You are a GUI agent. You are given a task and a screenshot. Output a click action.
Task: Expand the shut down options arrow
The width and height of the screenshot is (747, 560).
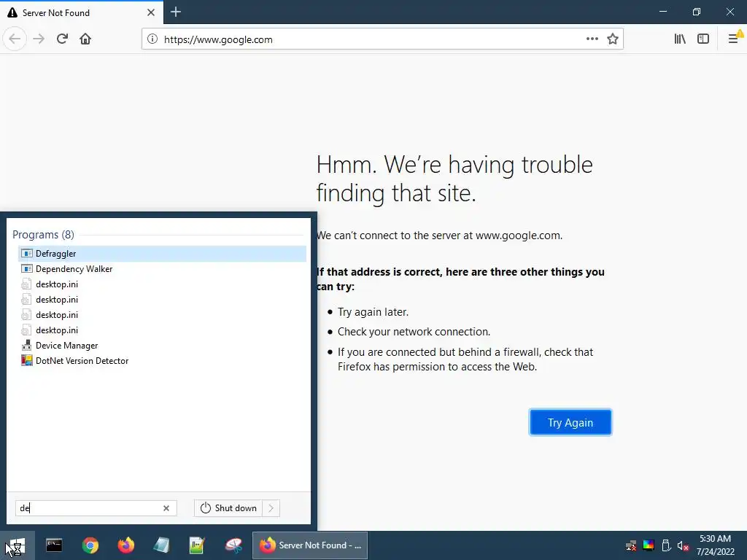click(x=271, y=508)
